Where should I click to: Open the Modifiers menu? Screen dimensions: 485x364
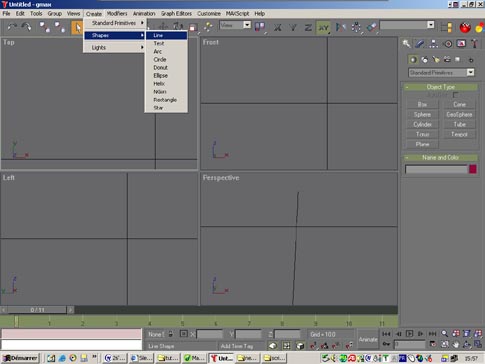point(117,13)
